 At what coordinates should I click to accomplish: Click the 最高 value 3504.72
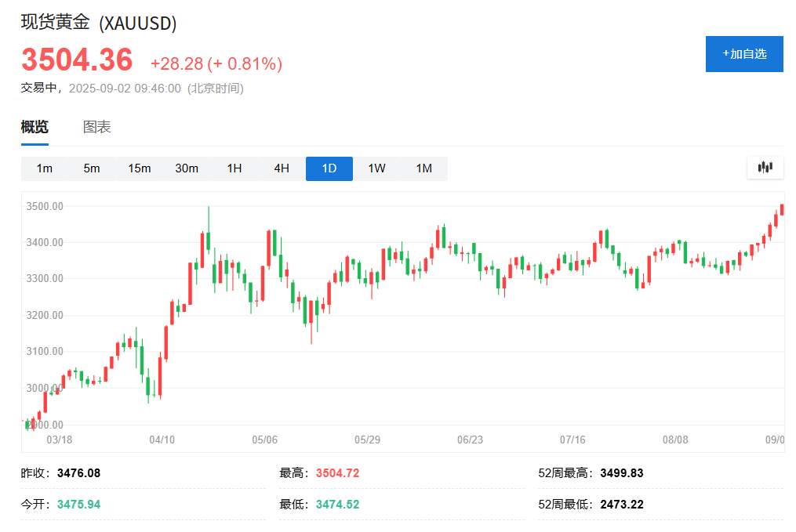(337, 473)
